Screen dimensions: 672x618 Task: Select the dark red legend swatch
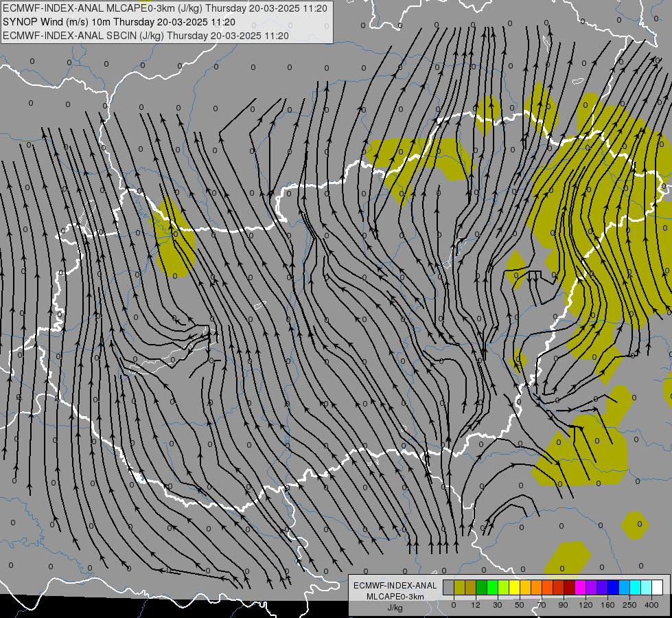tap(570, 587)
